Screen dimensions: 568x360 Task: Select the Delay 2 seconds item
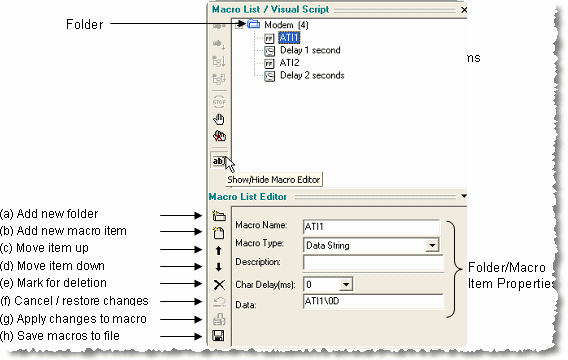[x=312, y=75]
